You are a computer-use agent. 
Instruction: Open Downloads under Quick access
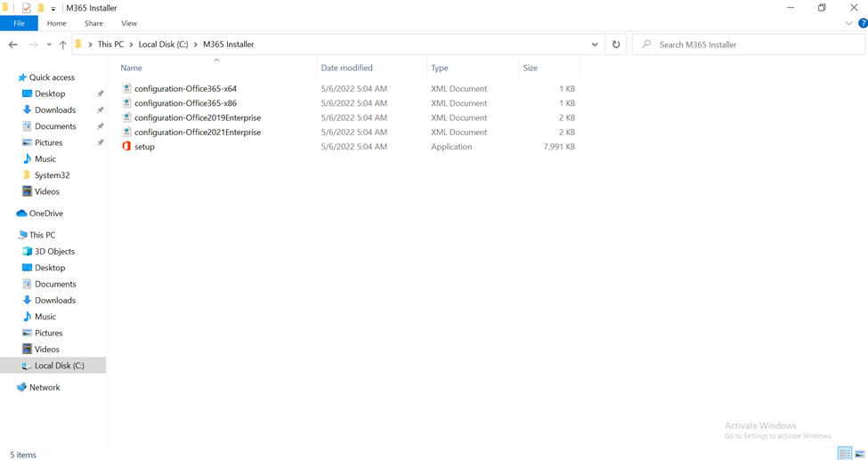(55, 109)
